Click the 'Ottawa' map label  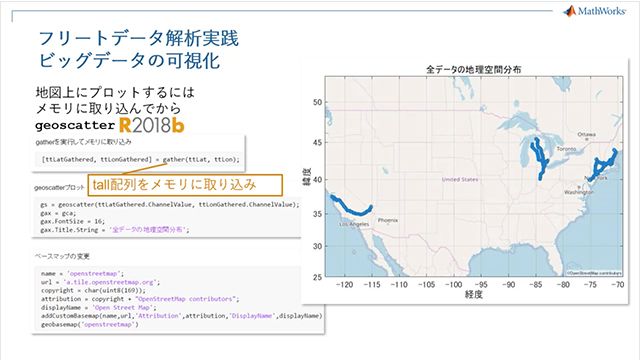586,134
